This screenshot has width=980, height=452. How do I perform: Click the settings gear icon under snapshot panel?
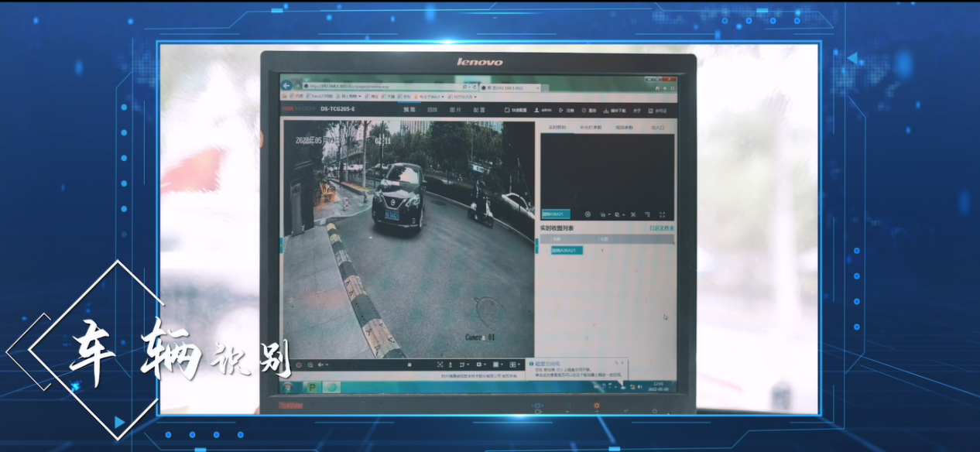588,214
